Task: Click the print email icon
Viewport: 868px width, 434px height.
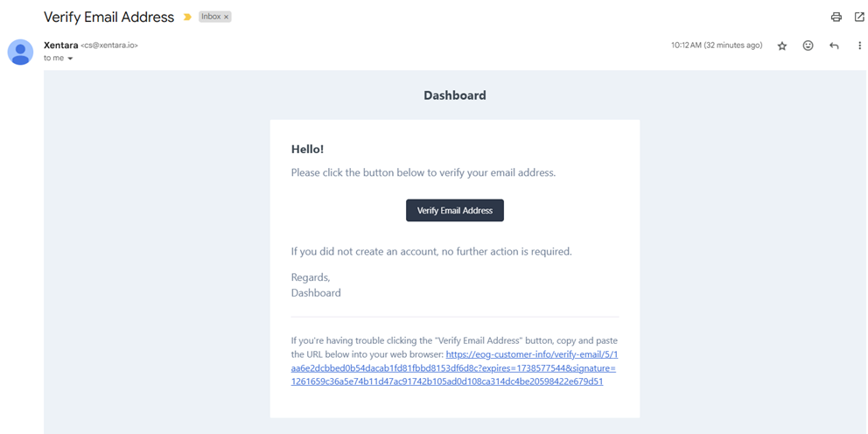Action: [x=836, y=17]
